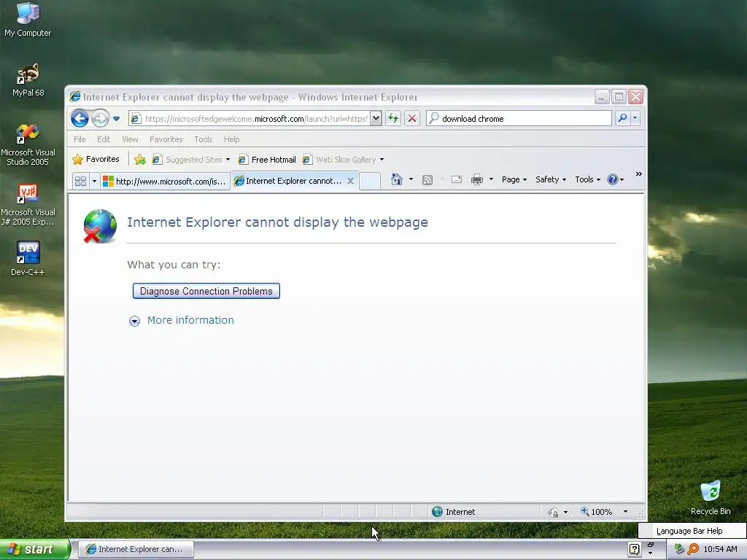Open the recent pages dropdown arrow
This screenshot has width=747, height=560.
click(x=116, y=119)
